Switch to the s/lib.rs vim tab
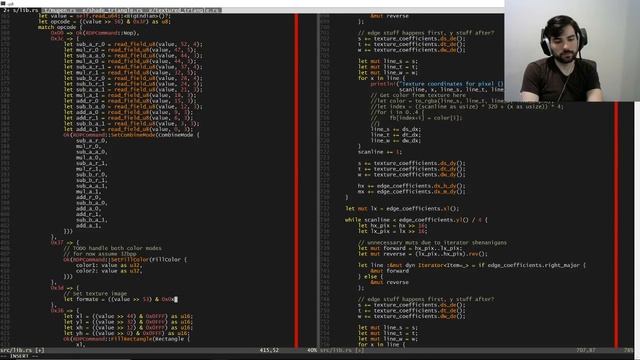 (x=21, y=10)
